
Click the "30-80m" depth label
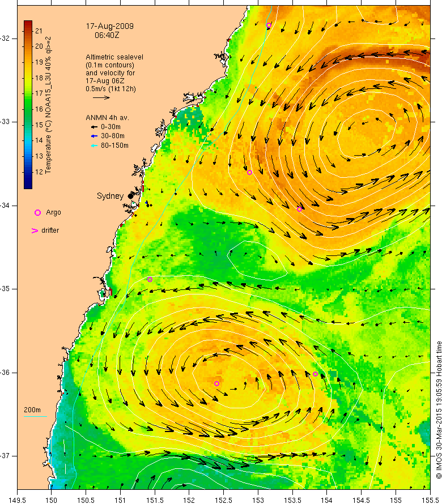click(113, 136)
